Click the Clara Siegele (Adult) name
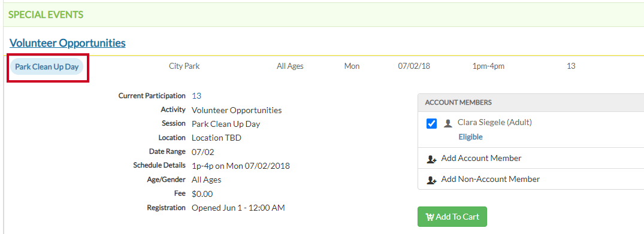This screenshot has width=644, height=234. 494,122
